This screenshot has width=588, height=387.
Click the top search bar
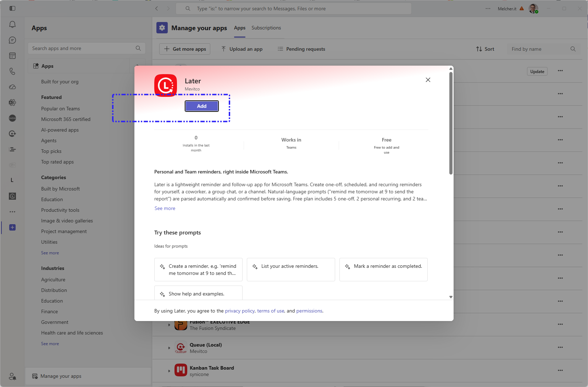[x=294, y=9]
